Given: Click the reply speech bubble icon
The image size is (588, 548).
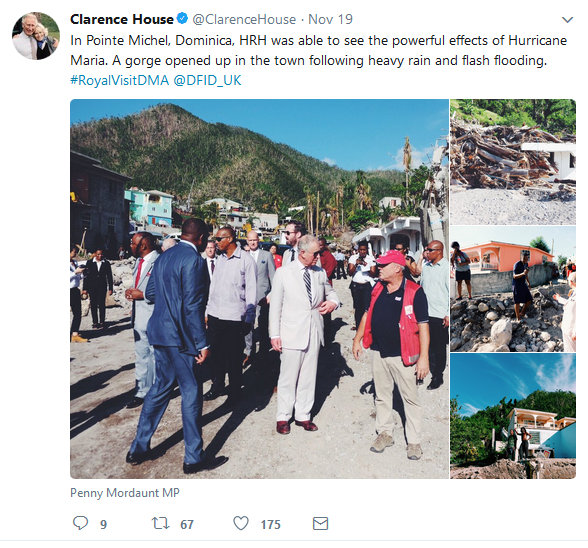Looking at the screenshot, I should pyautogui.click(x=80, y=523).
